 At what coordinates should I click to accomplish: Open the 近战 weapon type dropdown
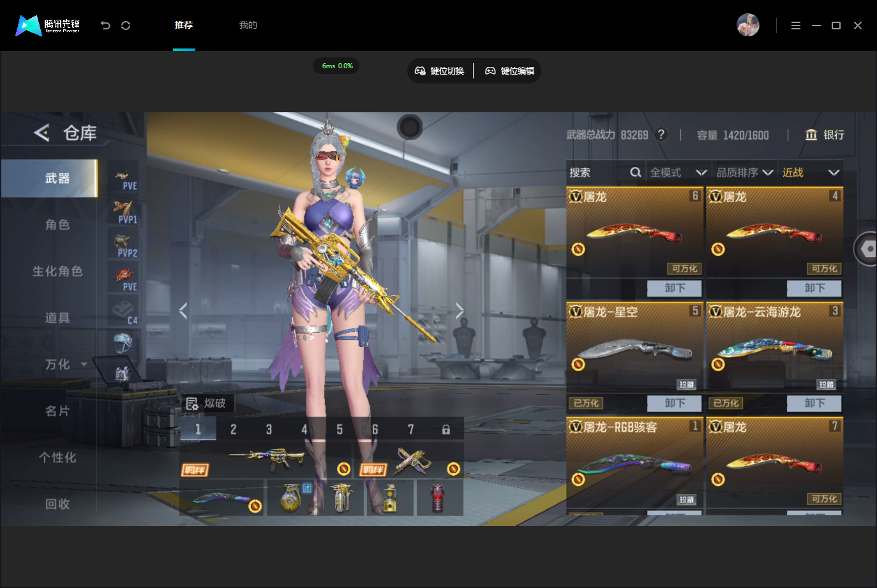click(x=811, y=172)
